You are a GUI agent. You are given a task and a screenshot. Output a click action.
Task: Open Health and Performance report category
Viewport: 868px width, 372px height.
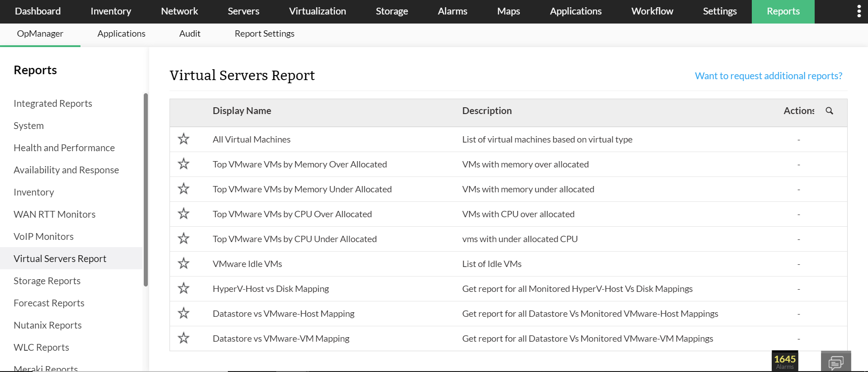64,148
